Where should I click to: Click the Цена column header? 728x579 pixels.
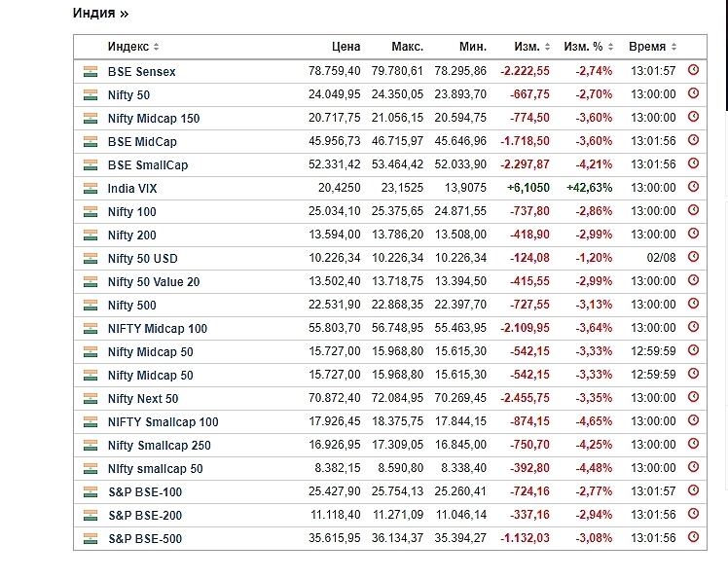tap(346, 47)
